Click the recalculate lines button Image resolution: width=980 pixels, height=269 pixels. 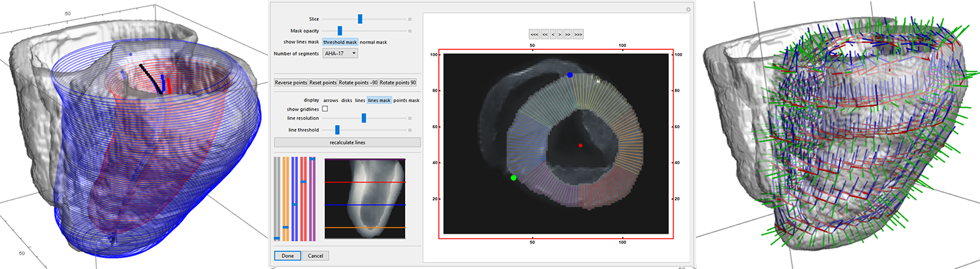(347, 142)
